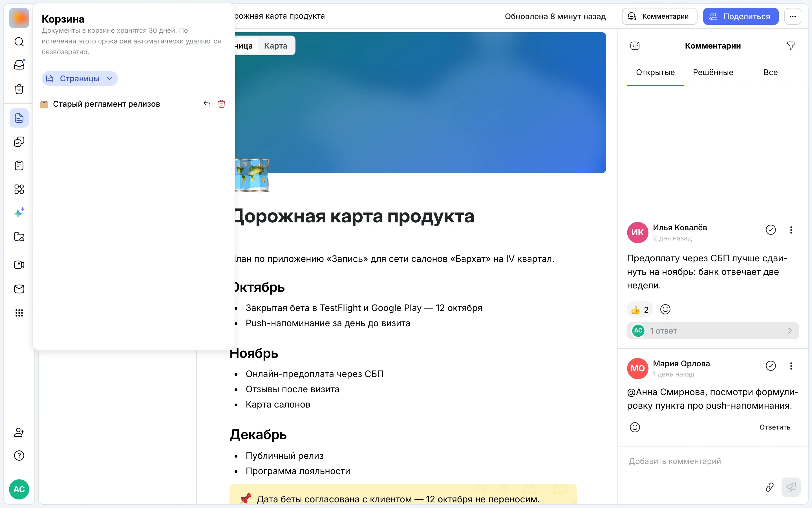The image size is (812, 508).
Task: Mark Илья Ковалёв's comment as resolved
Action: [x=771, y=230]
